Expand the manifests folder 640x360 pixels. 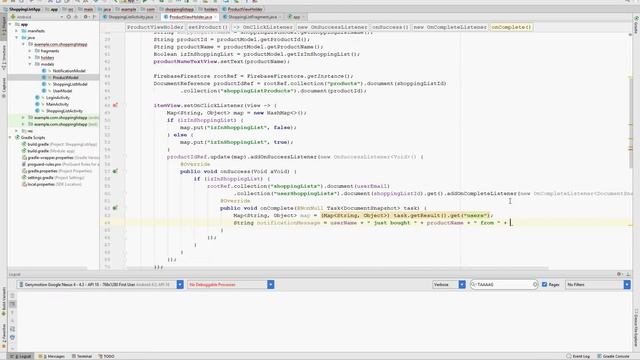pyautogui.click(x=17, y=31)
